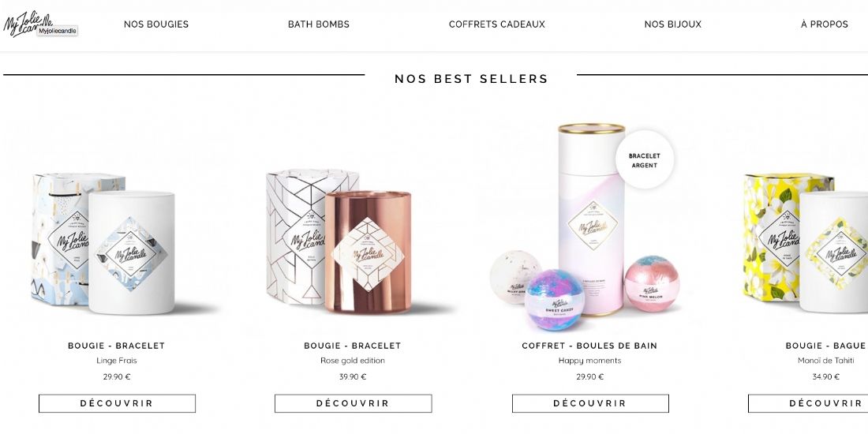Open the Bougie - Bague title link
Viewport: 868px width, 434px height.
coord(825,346)
